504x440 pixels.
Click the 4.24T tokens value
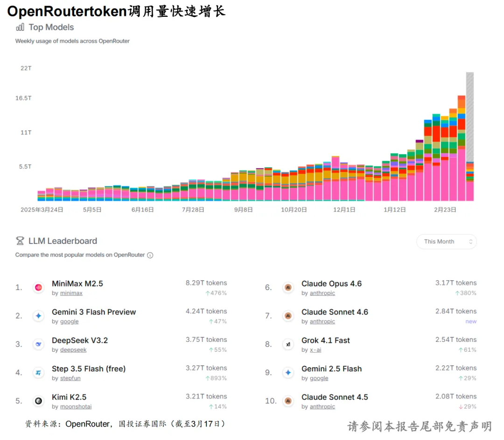[x=206, y=311]
